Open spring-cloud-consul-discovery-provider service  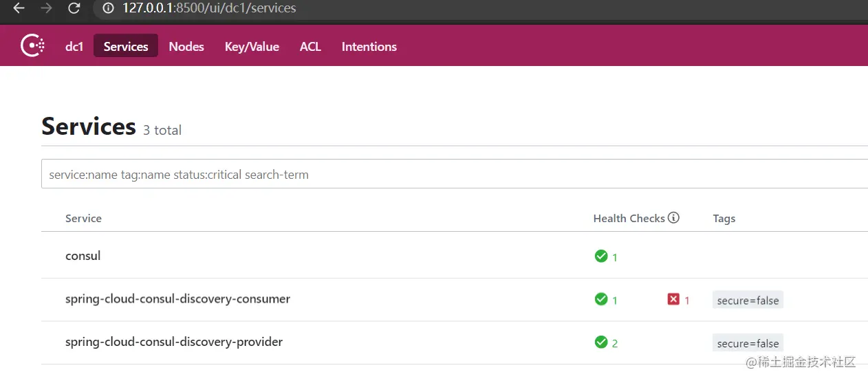pos(174,342)
